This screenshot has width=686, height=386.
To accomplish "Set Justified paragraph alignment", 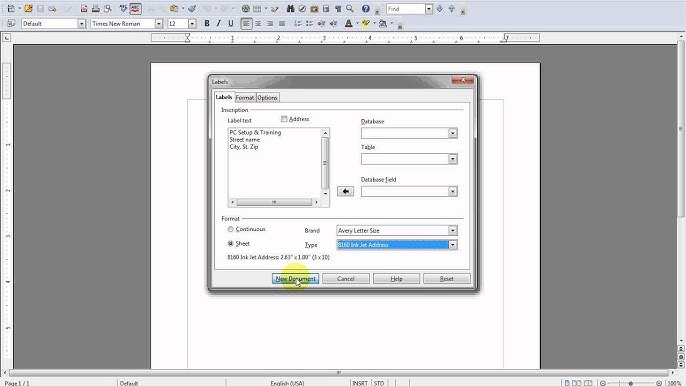I will (282, 23).
